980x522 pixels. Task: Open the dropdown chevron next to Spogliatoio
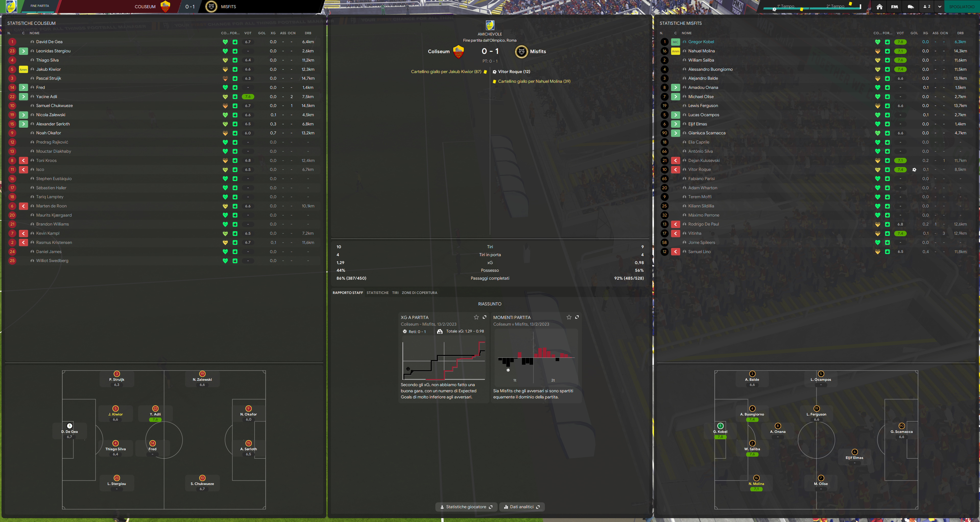939,6
